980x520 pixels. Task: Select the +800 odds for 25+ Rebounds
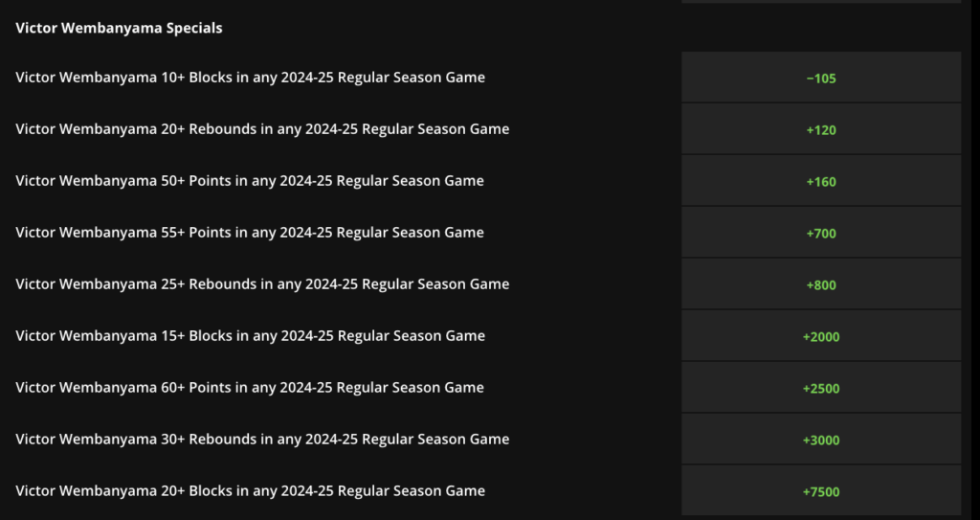[821, 284]
